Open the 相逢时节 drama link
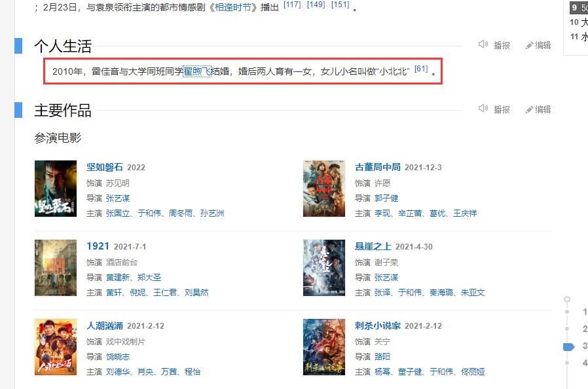 coord(232,7)
